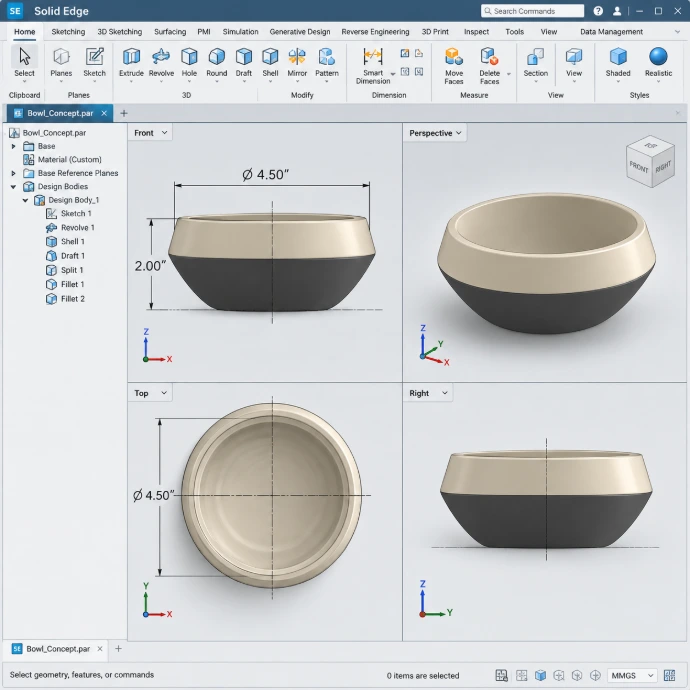Select Draft 1 in feature tree
690x690 pixels.
pyautogui.click(x=66, y=256)
